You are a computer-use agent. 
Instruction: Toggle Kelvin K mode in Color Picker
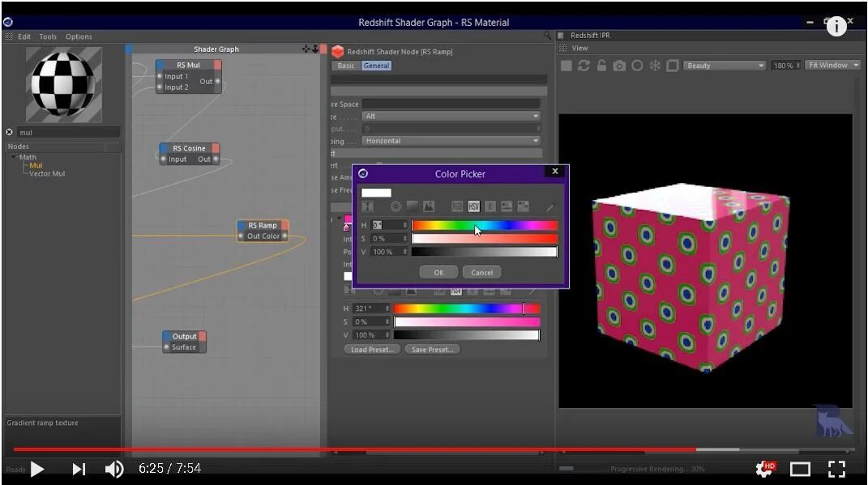[x=490, y=206]
